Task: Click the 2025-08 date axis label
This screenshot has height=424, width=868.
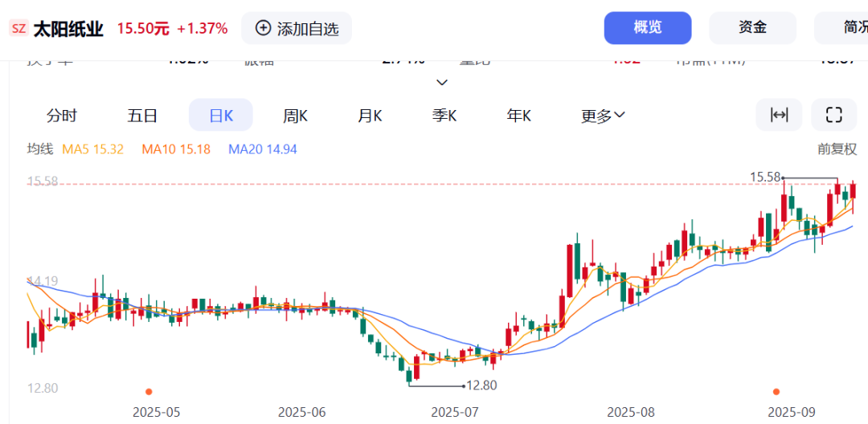Action: [x=631, y=412]
